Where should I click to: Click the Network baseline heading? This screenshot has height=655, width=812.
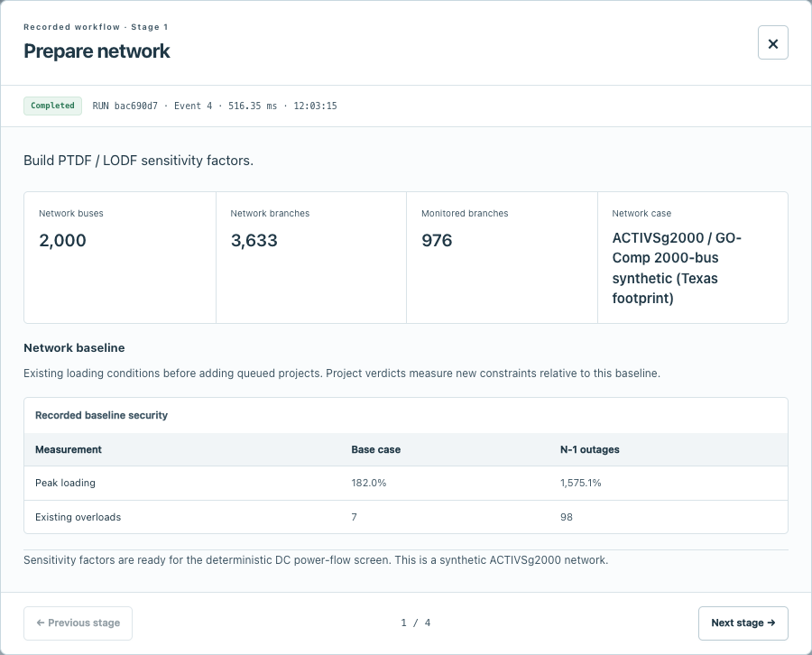click(x=74, y=348)
